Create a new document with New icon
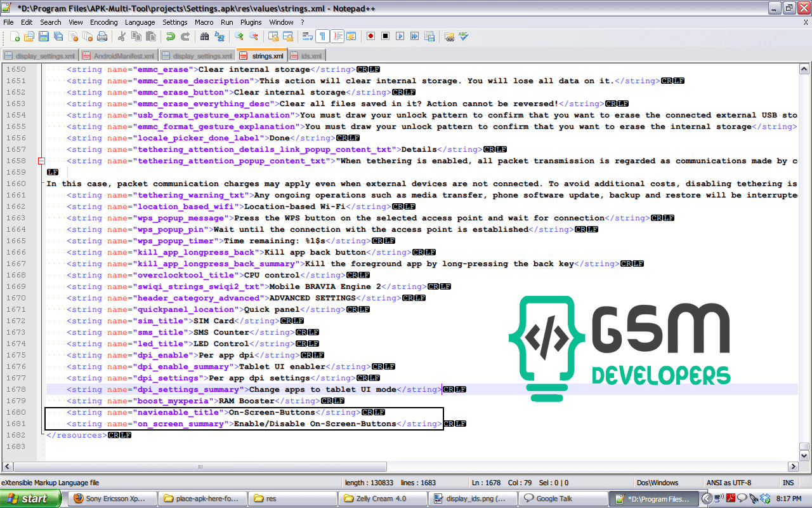Image resolution: width=812 pixels, height=508 pixels. tap(15, 36)
